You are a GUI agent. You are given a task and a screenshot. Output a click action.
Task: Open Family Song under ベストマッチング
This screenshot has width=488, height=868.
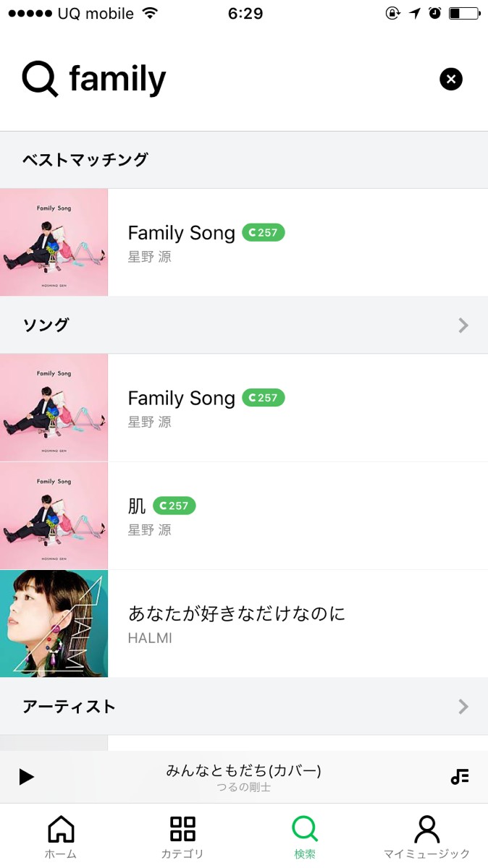[x=182, y=233]
